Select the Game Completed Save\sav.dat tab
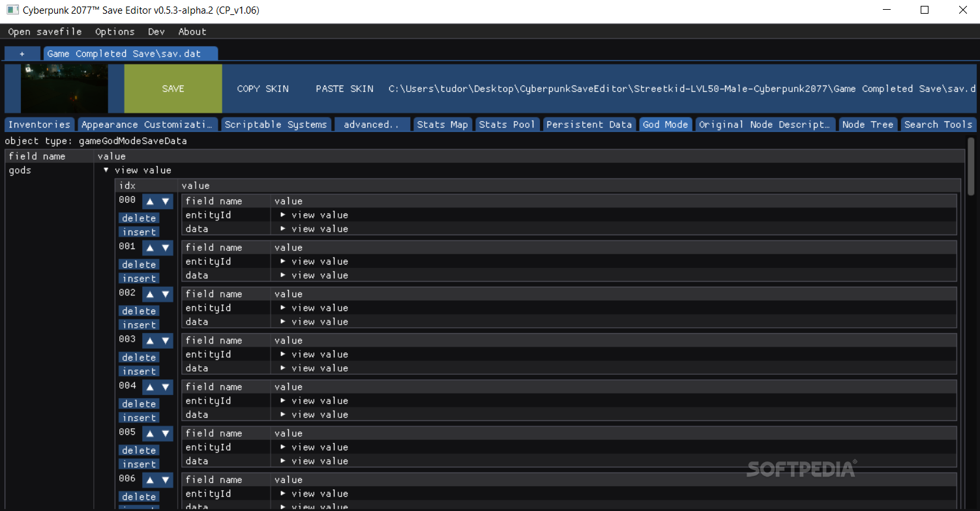The width and height of the screenshot is (980, 511). [130, 53]
